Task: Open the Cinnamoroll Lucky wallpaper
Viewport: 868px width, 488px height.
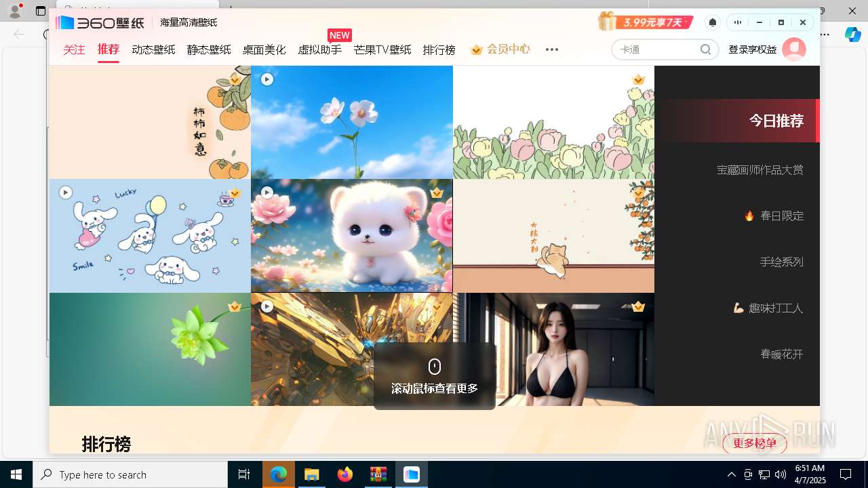Action: coord(150,236)
